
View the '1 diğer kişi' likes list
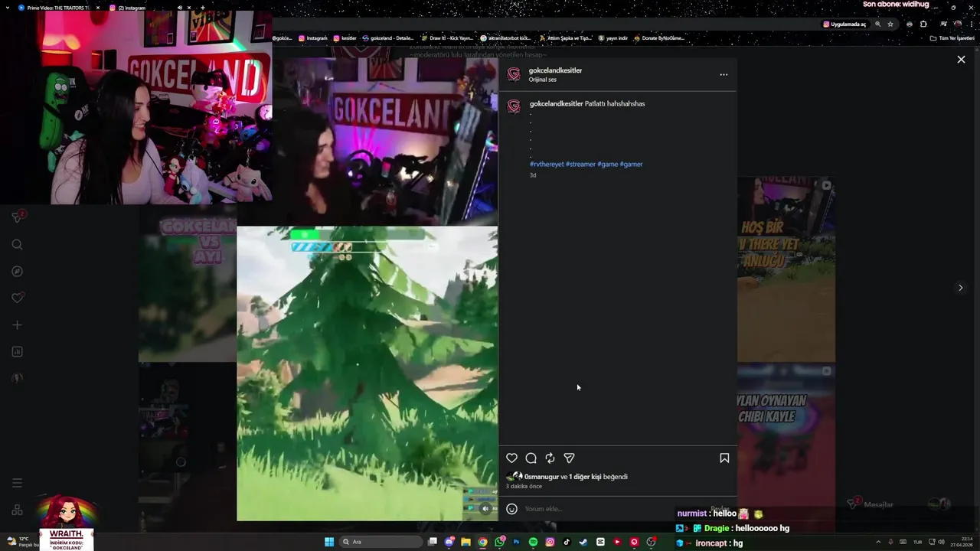585,477
